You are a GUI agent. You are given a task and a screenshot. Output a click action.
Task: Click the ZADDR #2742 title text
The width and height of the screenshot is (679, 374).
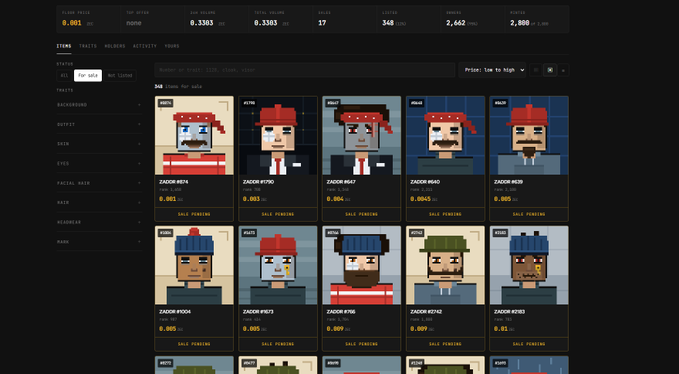[426, 312]
